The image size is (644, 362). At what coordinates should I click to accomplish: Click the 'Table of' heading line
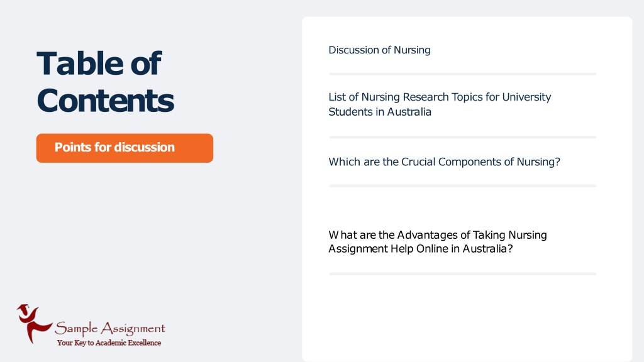point(99,63)
